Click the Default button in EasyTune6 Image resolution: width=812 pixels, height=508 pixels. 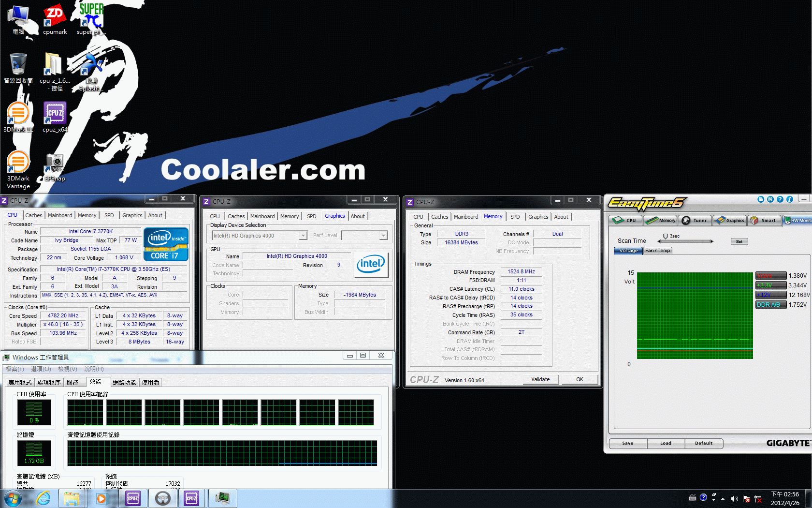pos(704,443)
